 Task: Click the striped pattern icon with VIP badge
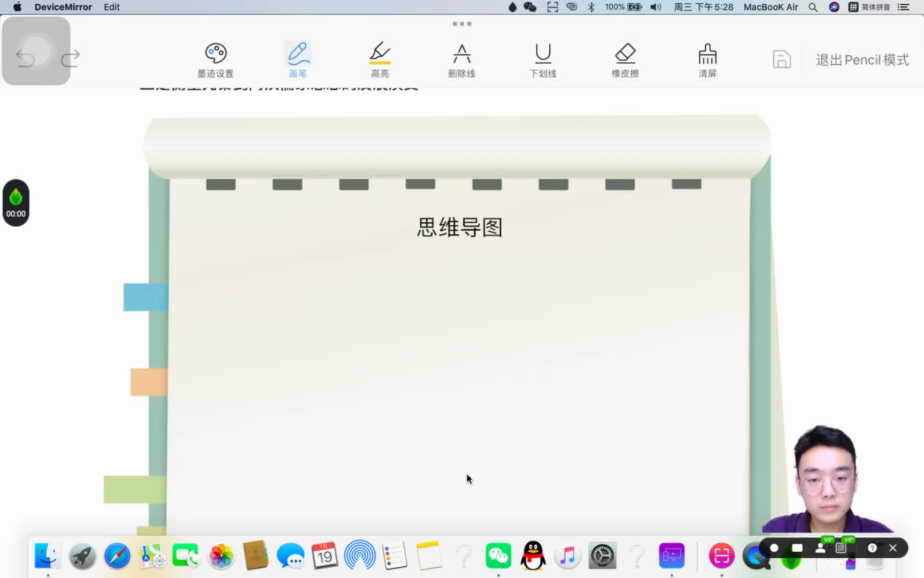[x=841, y=547]
